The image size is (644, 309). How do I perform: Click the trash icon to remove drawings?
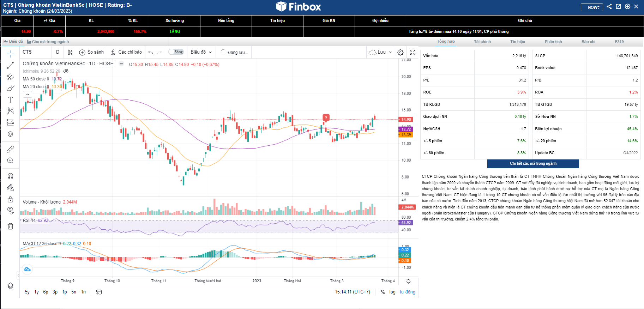11,226
